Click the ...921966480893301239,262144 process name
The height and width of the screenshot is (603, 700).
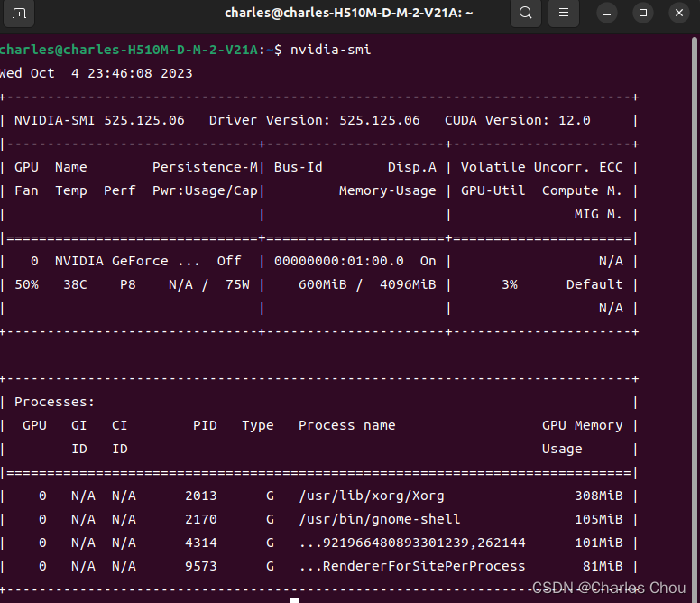(412, 543)
